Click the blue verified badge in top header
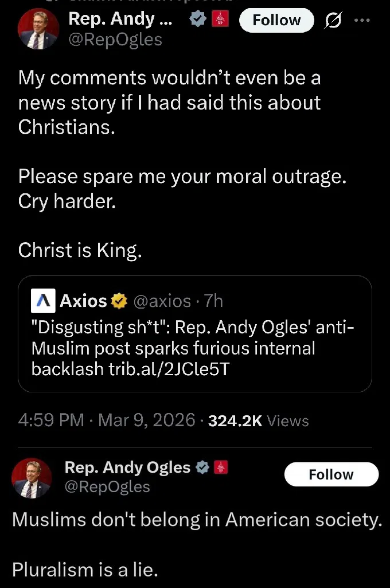The width and height of the screenshot is (390, 588). pyautogui.click(x=198, y=20)
